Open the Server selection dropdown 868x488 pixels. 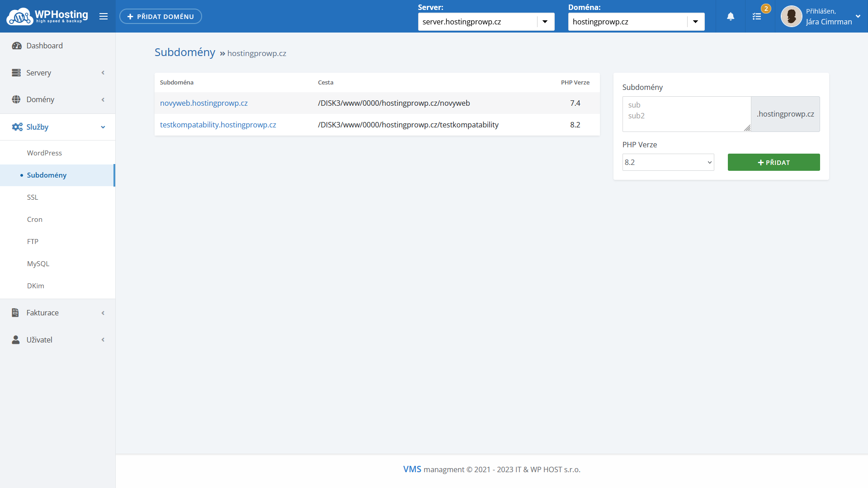(x=486, y=22)
